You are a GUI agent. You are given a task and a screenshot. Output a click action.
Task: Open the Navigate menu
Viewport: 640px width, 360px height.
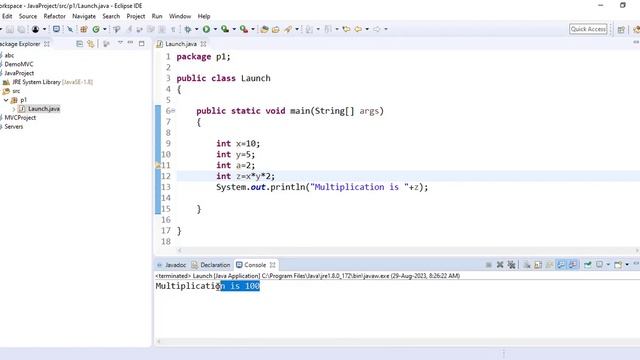84,16
